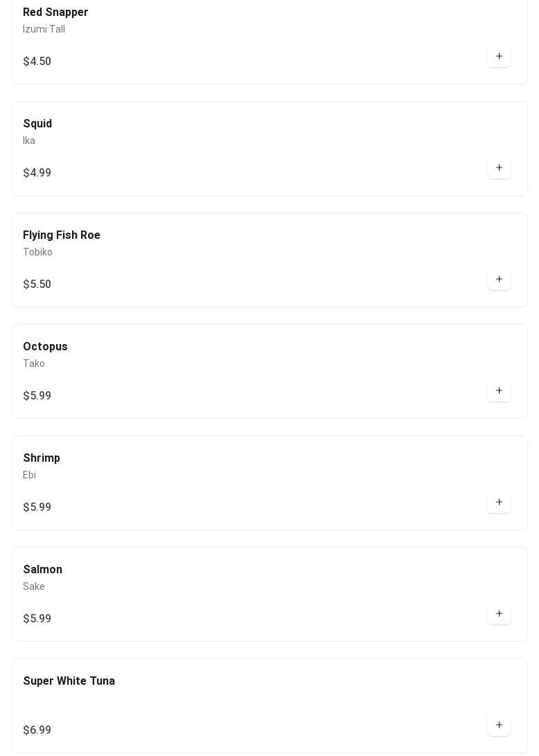The image size is (539, 756).
Task: Add Shrimp using its plus icon
Action: 499,502
